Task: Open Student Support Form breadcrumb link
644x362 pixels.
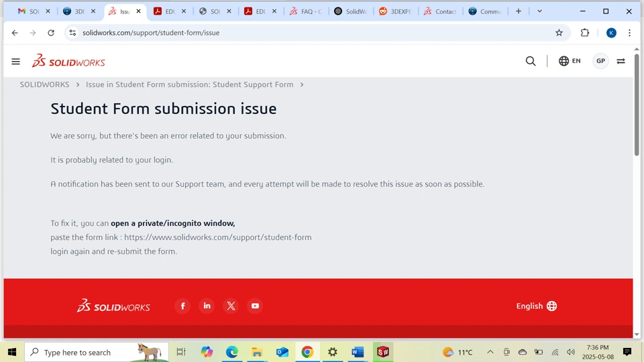Action: pyautogui.click(x=189, y=84)
